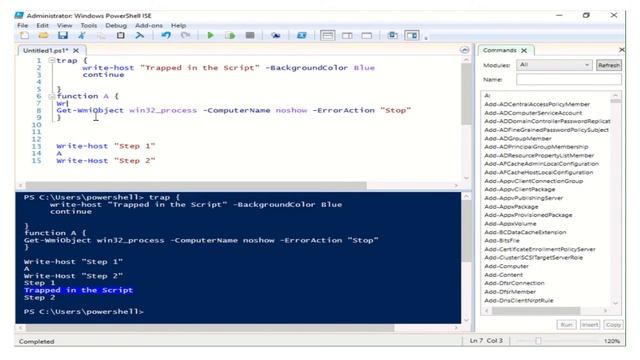This screenshot has height=360, width=640.
Task: Click the highlighted "Trapped in the Script" output
Action: (x=78, y=290)
